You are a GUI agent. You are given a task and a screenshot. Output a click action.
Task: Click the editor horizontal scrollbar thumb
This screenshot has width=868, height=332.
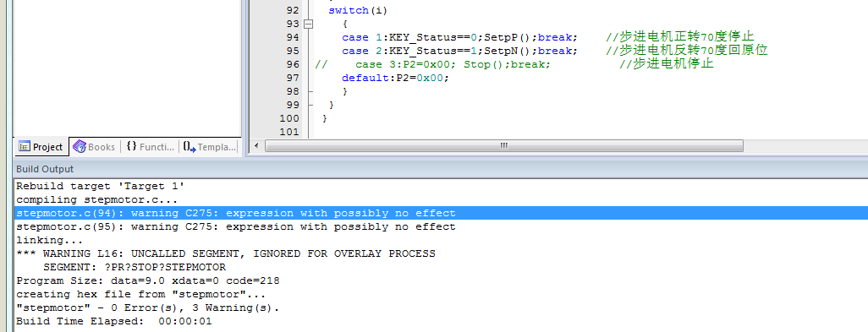pyautogui.click(x=503, y=146)
